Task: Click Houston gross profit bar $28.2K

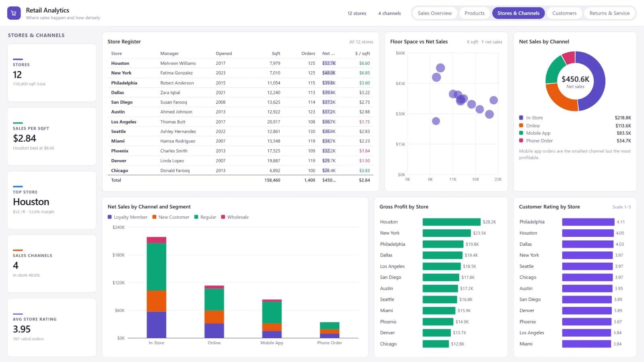Action: [452, 222]
